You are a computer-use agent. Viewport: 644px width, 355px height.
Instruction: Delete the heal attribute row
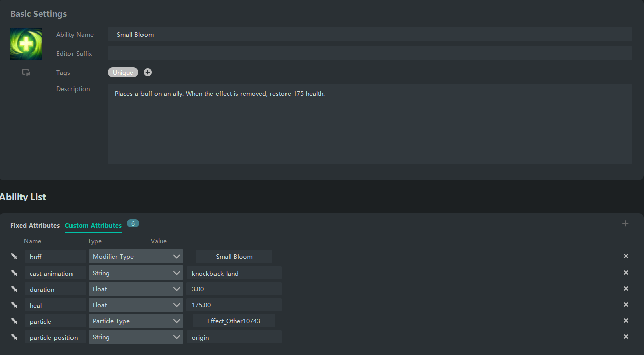pos(626,305)
